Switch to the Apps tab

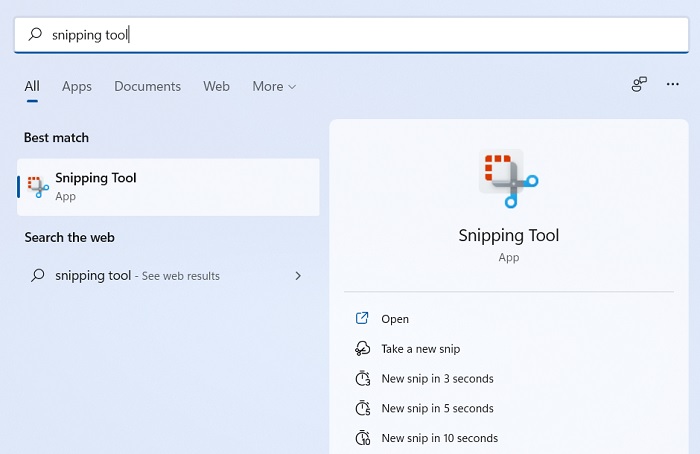coord(77,86)
